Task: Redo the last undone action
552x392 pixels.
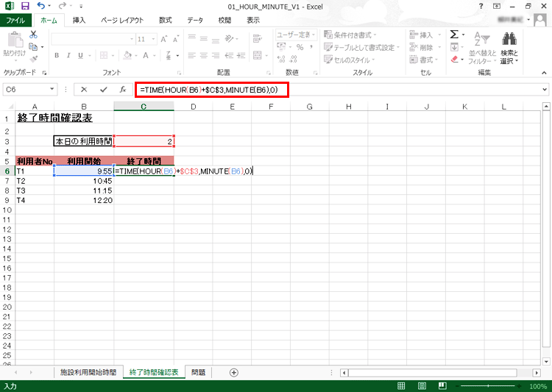Action: pyautogui.click(x=63, y=6)
